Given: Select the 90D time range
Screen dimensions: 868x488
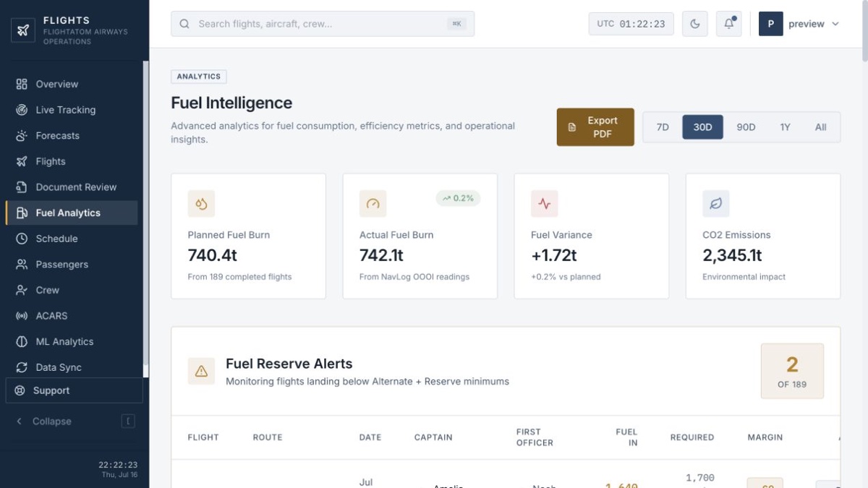Looking at the screenshot, I should 746,127.
